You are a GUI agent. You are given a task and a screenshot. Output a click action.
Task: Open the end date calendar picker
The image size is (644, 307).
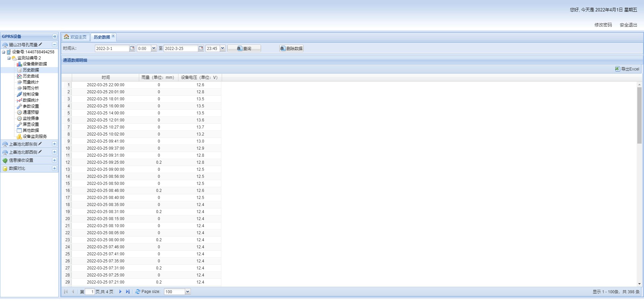(x=201, y=48)
